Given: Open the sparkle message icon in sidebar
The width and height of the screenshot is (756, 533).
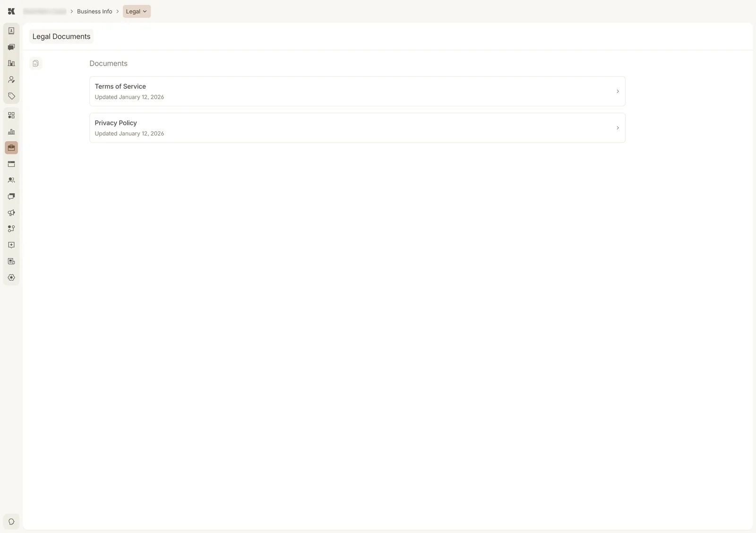Looking at the screenshot, I should (11, 245).
